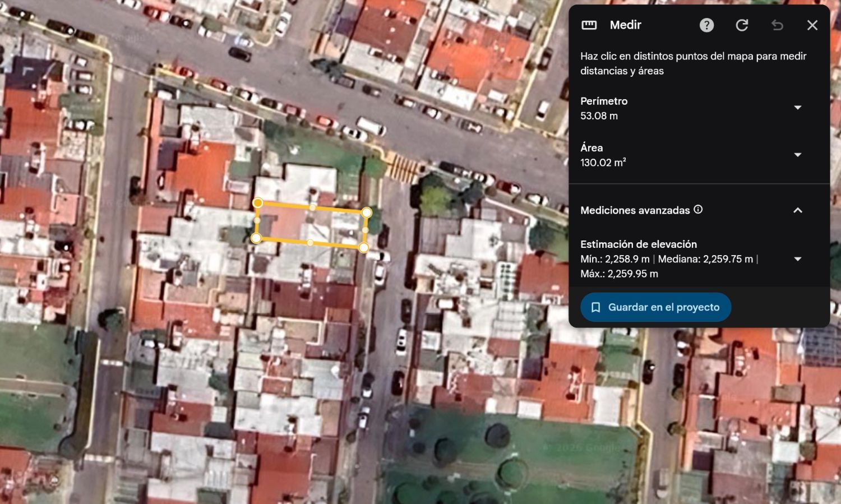Click the perimeter value 53.08 m
This screenshot has width=841, height=504.
pyautogui.click(x=599, y=116)
